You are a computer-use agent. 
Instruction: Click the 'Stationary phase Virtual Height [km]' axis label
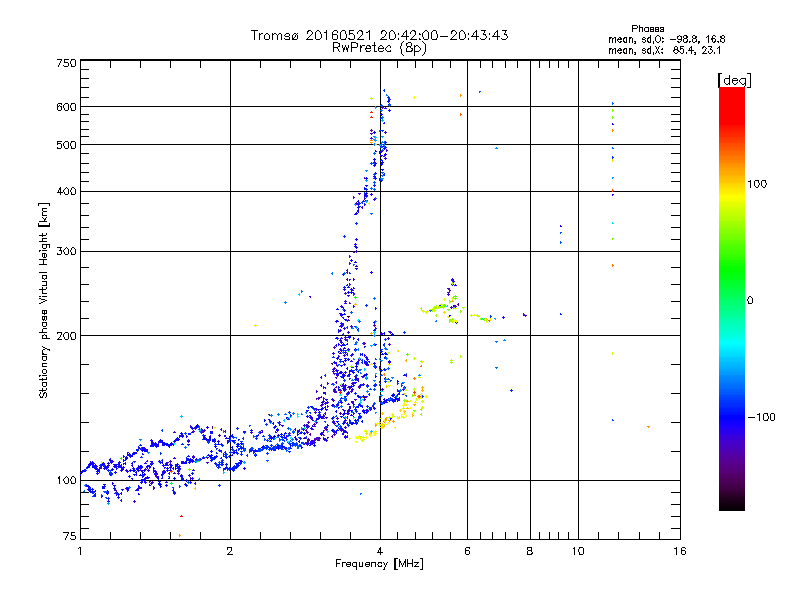click(x=44, y=301)
